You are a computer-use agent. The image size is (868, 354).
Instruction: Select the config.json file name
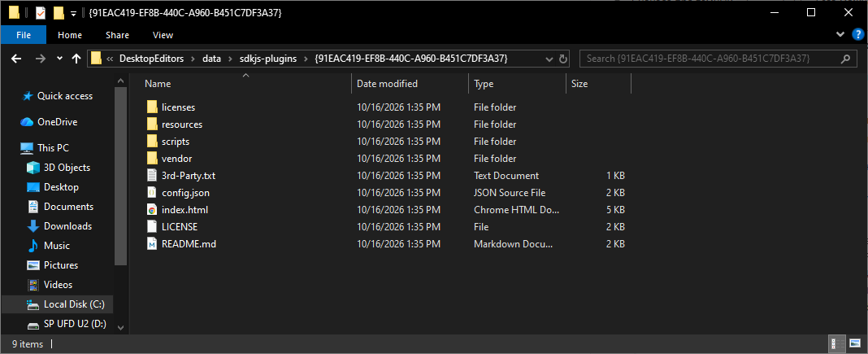[x=185, y=193]
